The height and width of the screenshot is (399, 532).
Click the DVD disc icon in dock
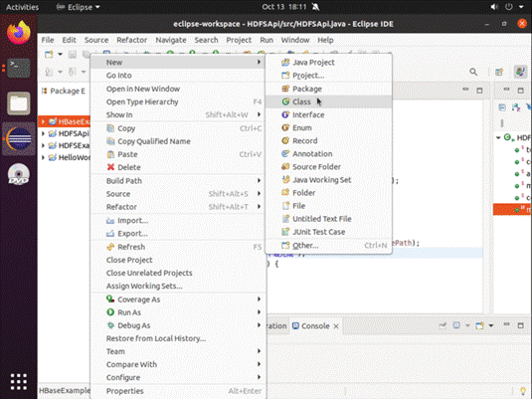(19, 174)
